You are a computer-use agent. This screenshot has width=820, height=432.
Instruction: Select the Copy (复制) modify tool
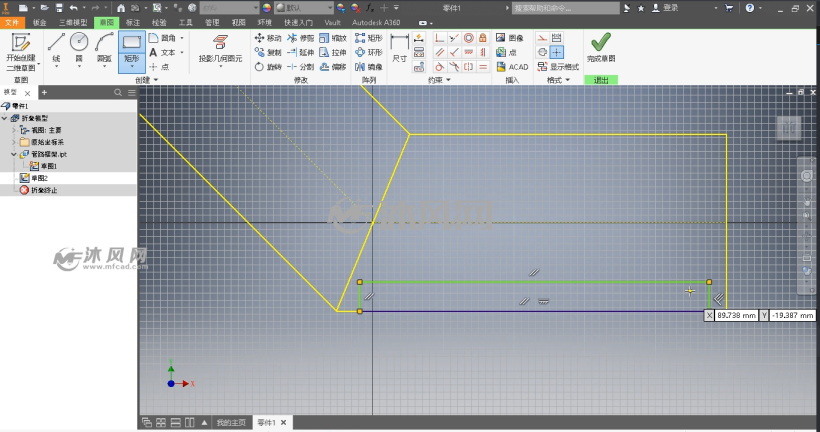pyautogui.click(x=268, y=52)
